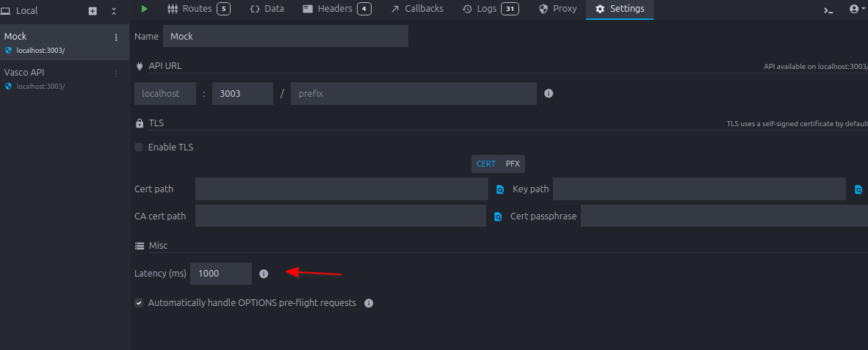This screenshot has width=868, height=350.
Task: Start the mock server with play icon
Action: [x=145, y=9]
